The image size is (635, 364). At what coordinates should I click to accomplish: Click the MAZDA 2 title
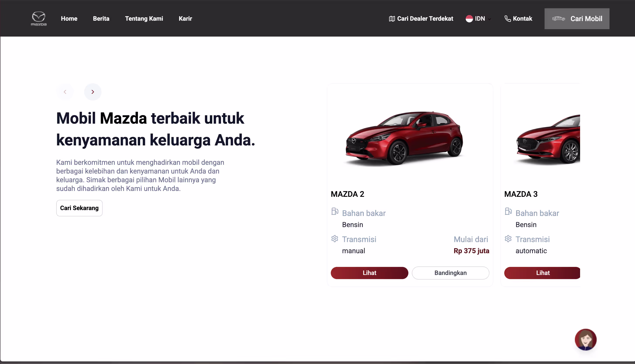pyautogui.click(x=347, y=194)
